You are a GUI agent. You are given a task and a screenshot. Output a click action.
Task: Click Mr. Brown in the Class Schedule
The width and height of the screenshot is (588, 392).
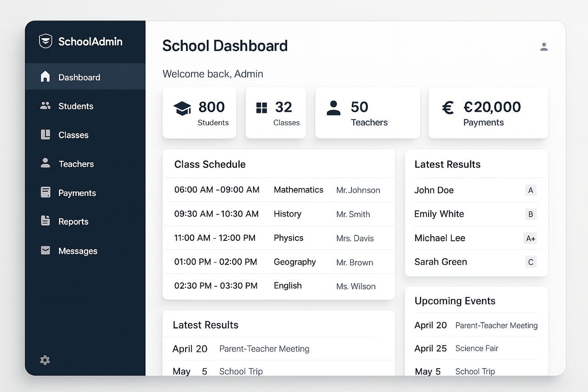(x=355, y=262)
